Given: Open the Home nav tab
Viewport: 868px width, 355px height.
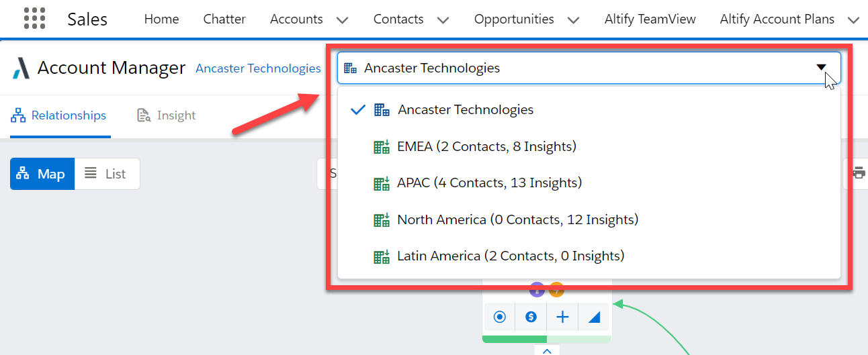Looking at the screenshot, I should coord(161,19).
